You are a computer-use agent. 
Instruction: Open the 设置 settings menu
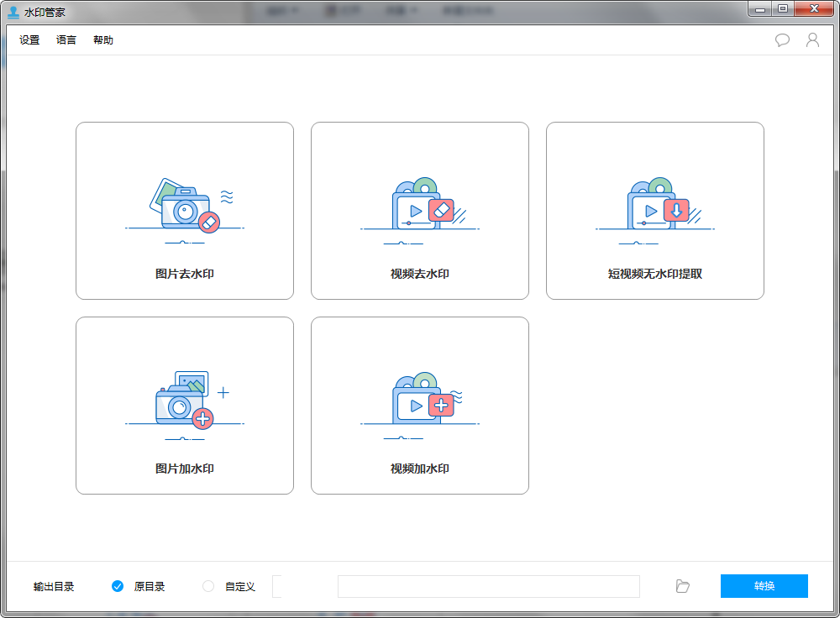tap(28, 39)
